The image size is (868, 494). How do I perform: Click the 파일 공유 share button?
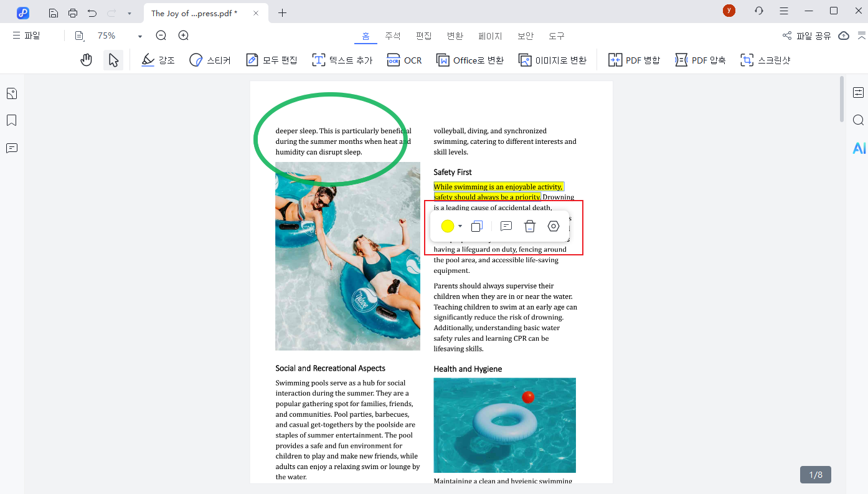pyautogui.click(x=807, y=36)
